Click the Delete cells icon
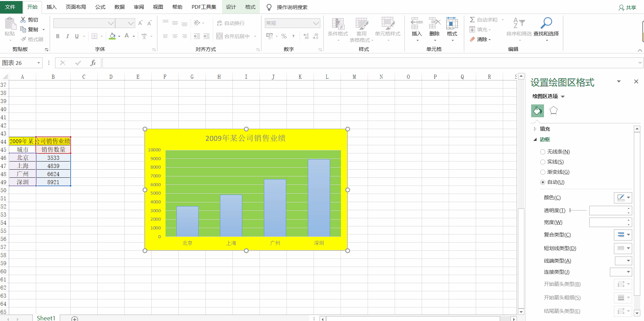The image size is (644, 321). tap(434, 23)
